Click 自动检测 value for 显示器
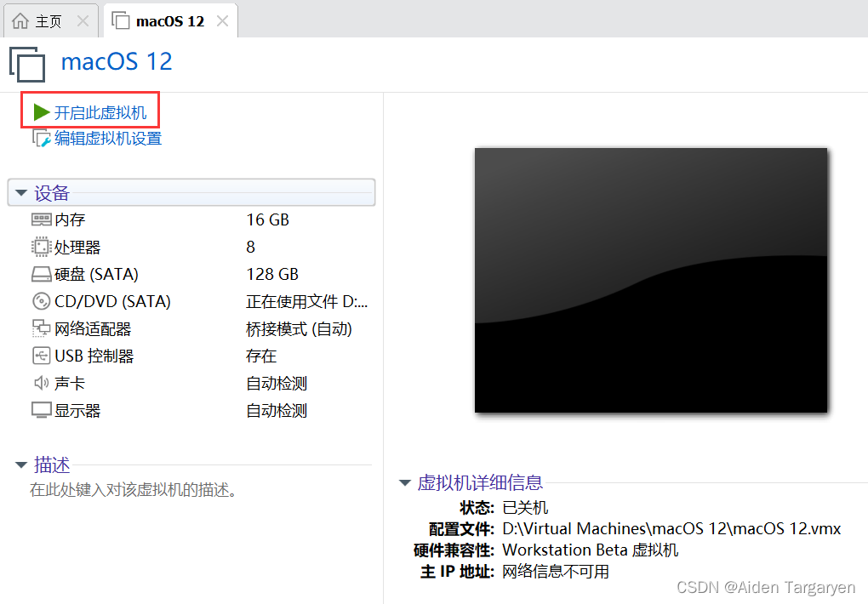868x604 pixels. click(277, 410)
